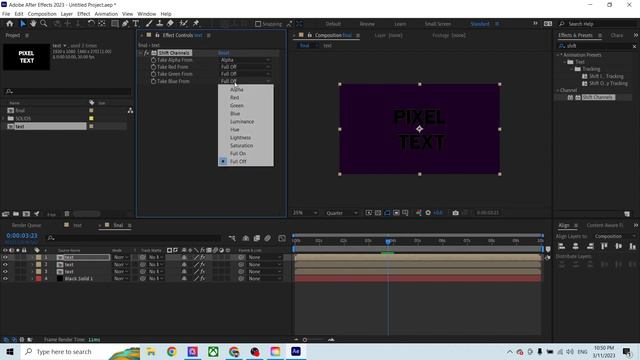Viewport: 640px width, 360px height.
Task: Choose Hue from the channel list
Action: [x=235, y=129]
